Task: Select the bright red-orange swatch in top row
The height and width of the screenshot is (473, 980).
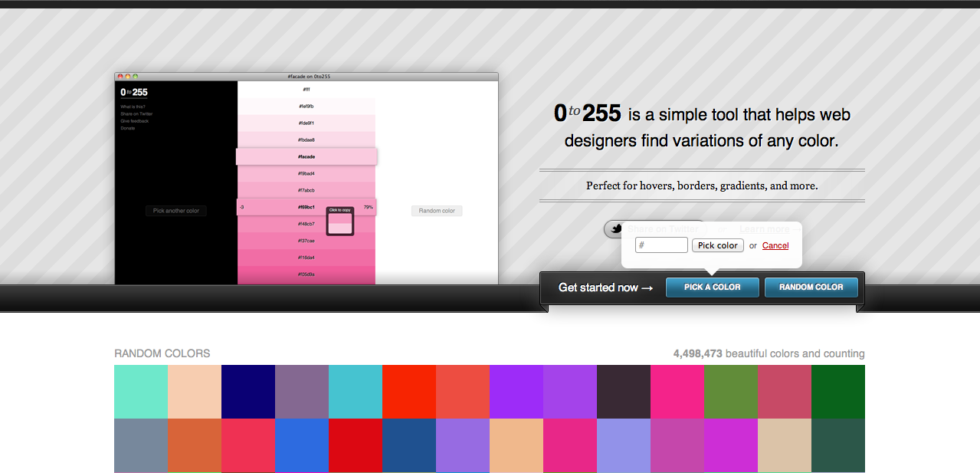Action: pyautogui.click(x=409, y=391)
